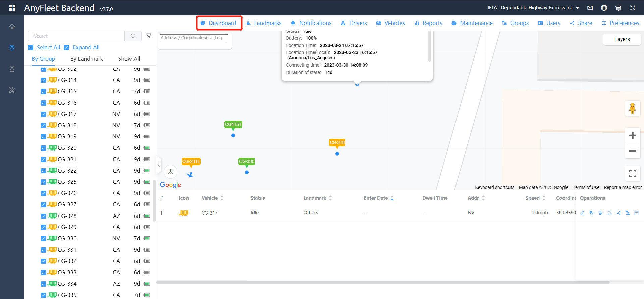Uncheck the CG-325 checkbox

pyautogui.click(x=43, y=182)
